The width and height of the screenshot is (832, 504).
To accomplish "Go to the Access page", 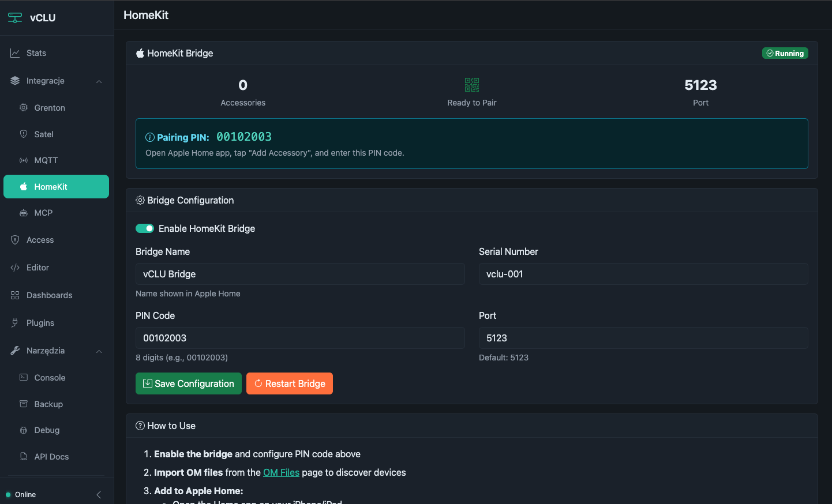I will 57,240.
